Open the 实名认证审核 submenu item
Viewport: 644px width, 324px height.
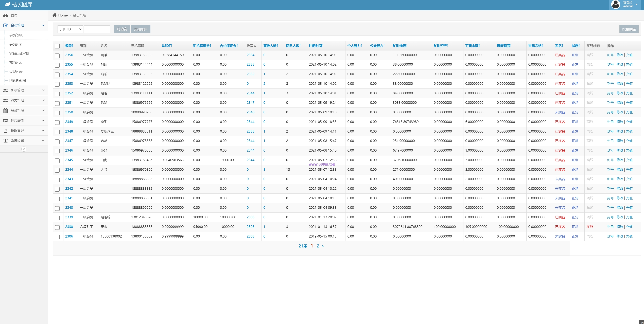click(x=19, y=53)
